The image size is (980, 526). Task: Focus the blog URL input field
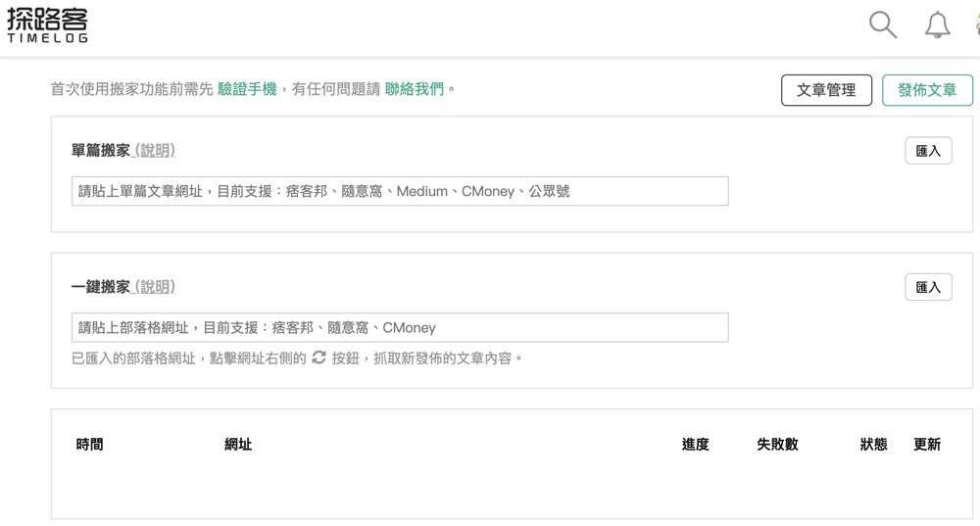click(400, 327)
